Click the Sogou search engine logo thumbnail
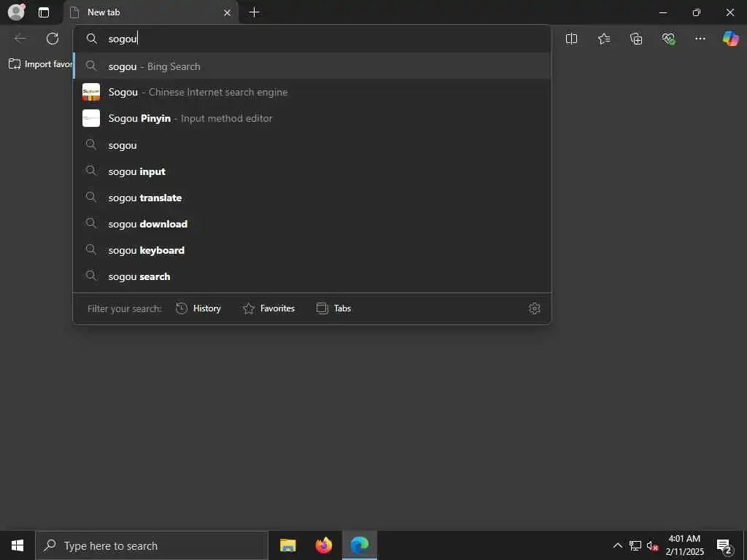Image resolution: width=747 pixels, height=560 pixels. pyautogui.click(x=91, y=92)
